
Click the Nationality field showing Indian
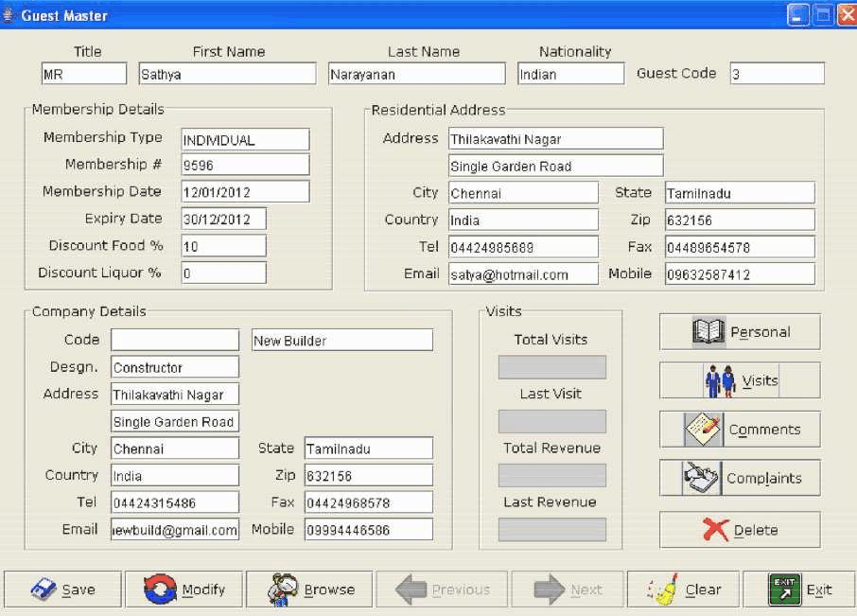tap(570, 74)
